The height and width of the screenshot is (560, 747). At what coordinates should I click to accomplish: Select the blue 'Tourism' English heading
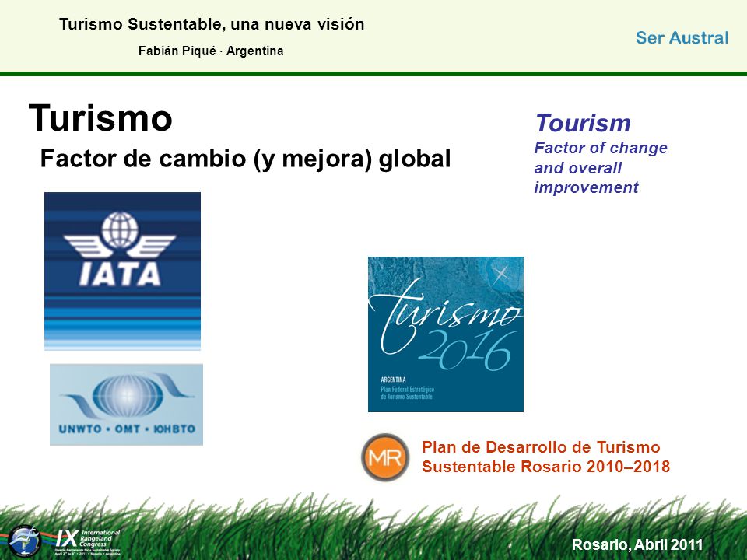(583, 124)
